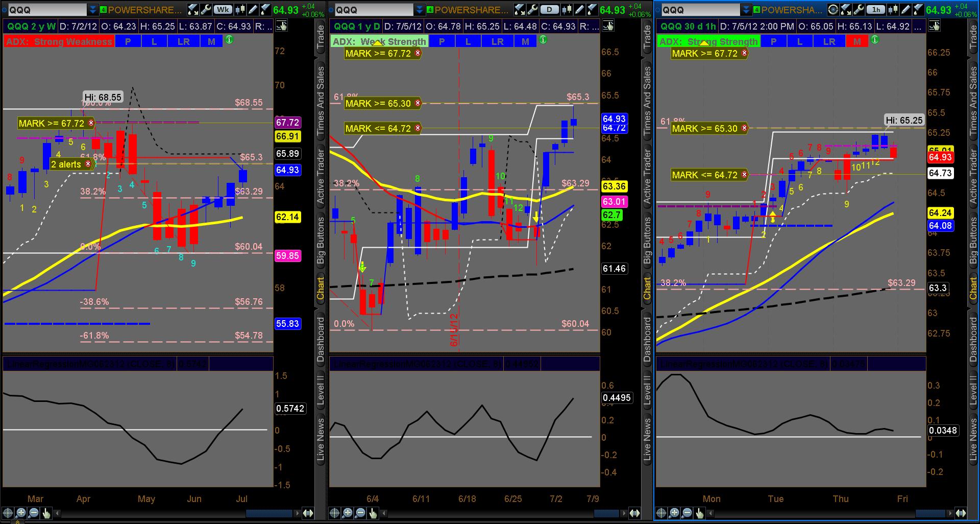
Task: Open Big Buttons tab beside daily chart
Action: click(x=647, y=240)
